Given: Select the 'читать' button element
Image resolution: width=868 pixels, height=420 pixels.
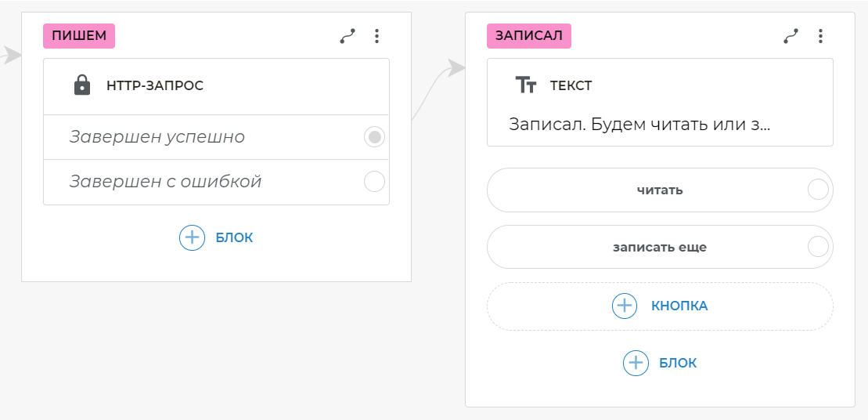Looking at the screenshot, I should pyautogui.click(x=659, y=190).
